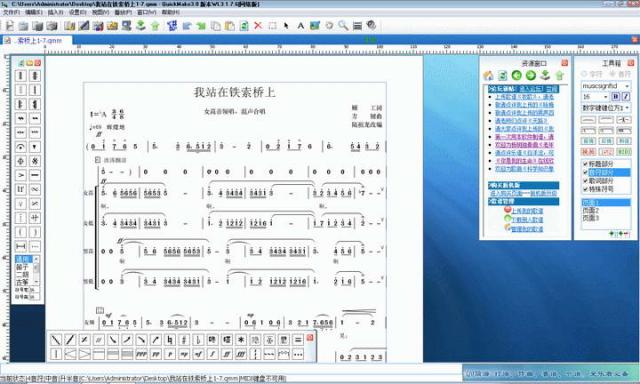The height and width of the screenshot is (384, 640).
Task: Switch to the 索桥上1-7.qnm document tab
Action: point(38,40)
